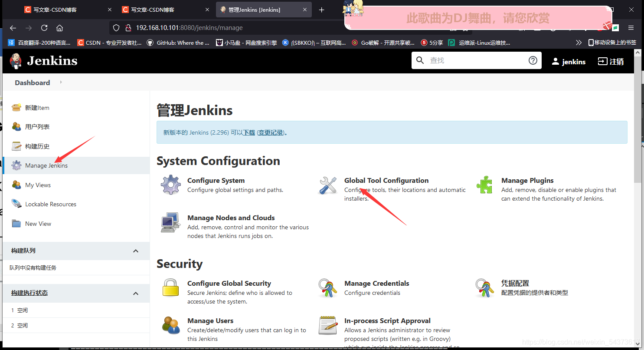Click the 下载 link in update notice
The image size is (644, 350).
[x=249, y=132]
